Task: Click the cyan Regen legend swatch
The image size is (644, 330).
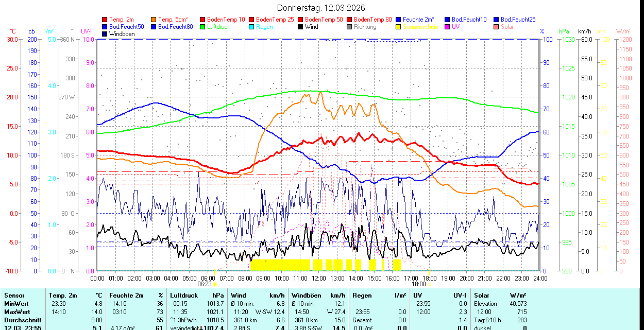Action: 252,27
